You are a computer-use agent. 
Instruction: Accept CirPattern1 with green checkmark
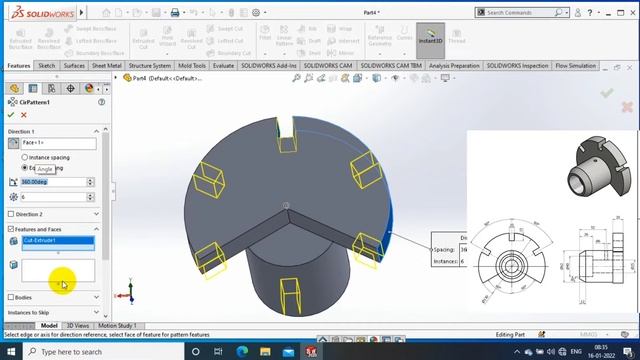11,115
